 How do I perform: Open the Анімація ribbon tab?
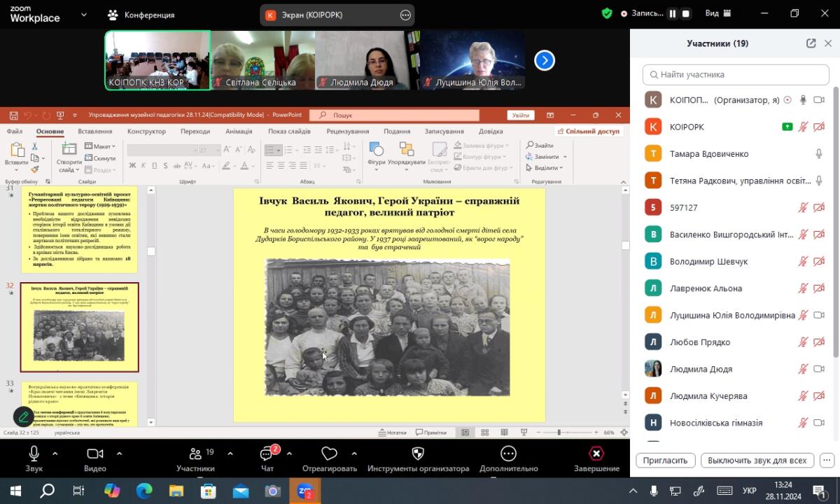coord(239,131)
